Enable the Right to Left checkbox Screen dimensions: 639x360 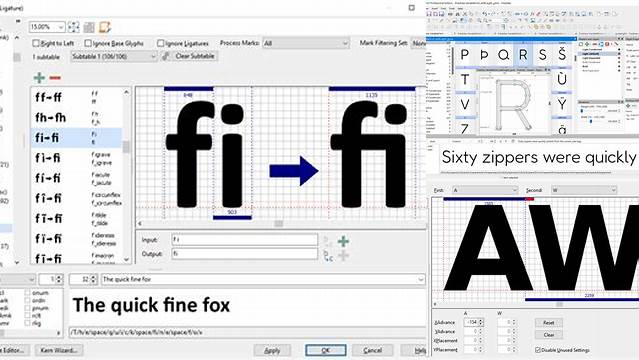(x=36, y=43)
